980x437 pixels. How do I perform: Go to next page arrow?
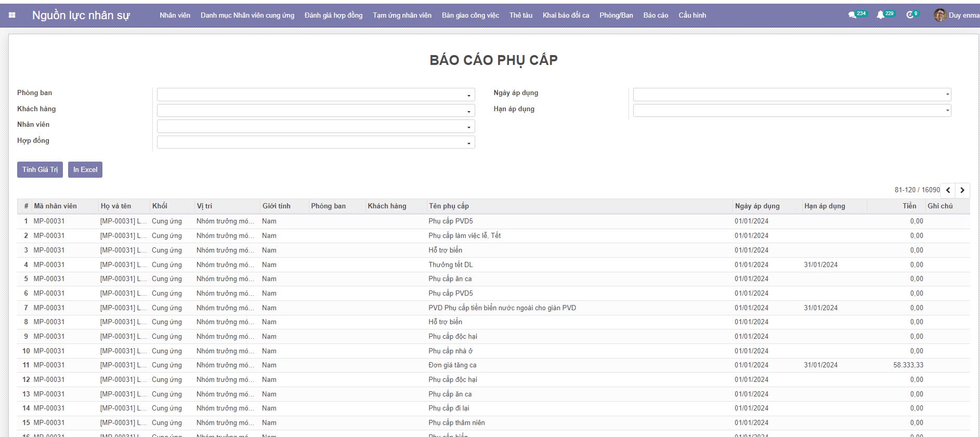pos(962,190)
